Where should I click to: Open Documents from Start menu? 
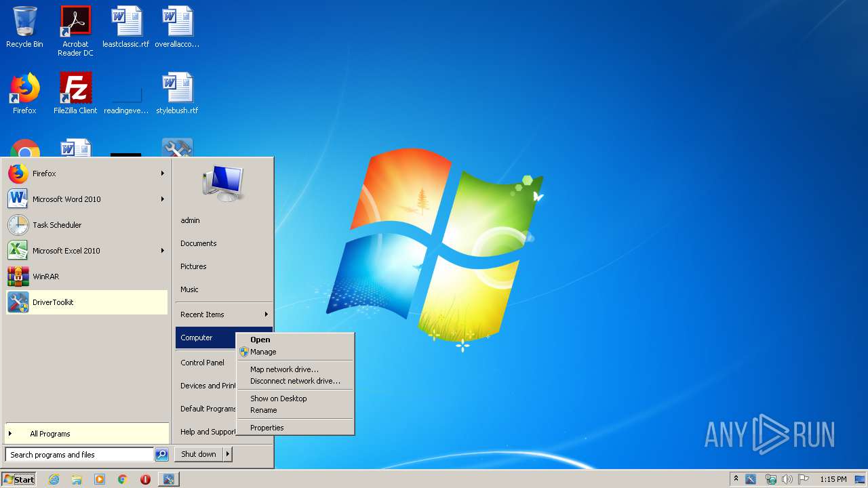[223, 243]
